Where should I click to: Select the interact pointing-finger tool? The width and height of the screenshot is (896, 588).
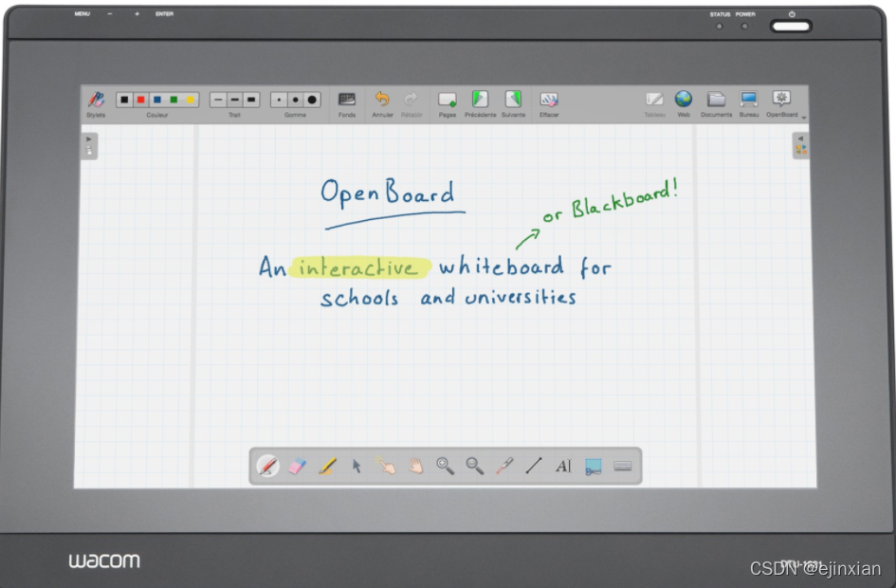[387, 466]
